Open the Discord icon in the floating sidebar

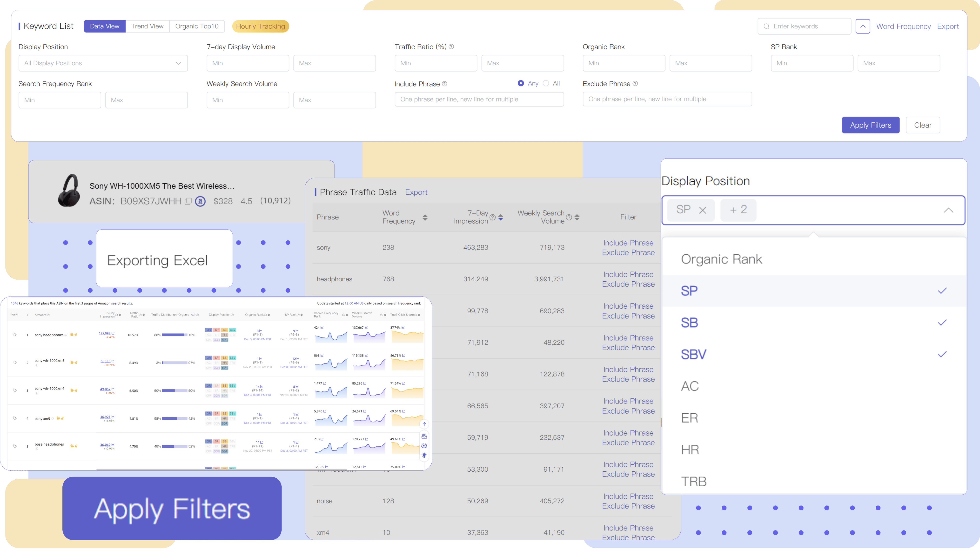424,446
